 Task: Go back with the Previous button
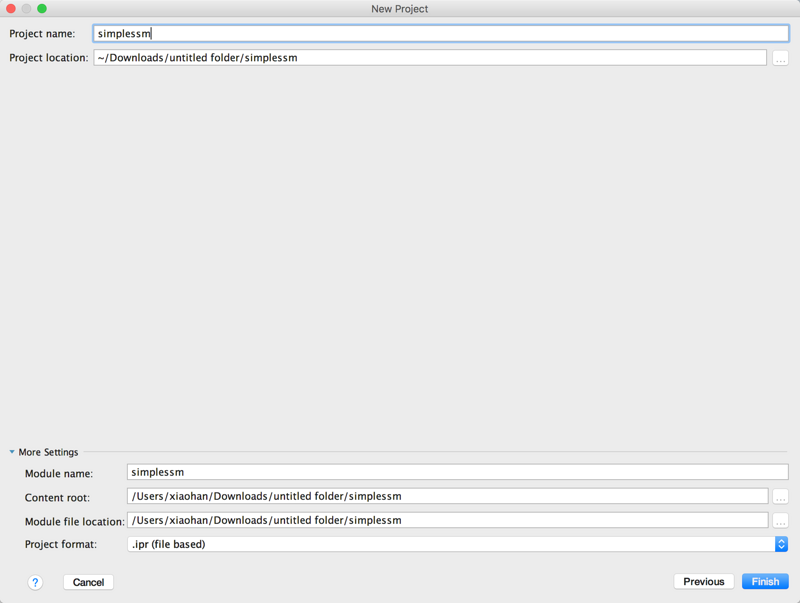point(704,582)
